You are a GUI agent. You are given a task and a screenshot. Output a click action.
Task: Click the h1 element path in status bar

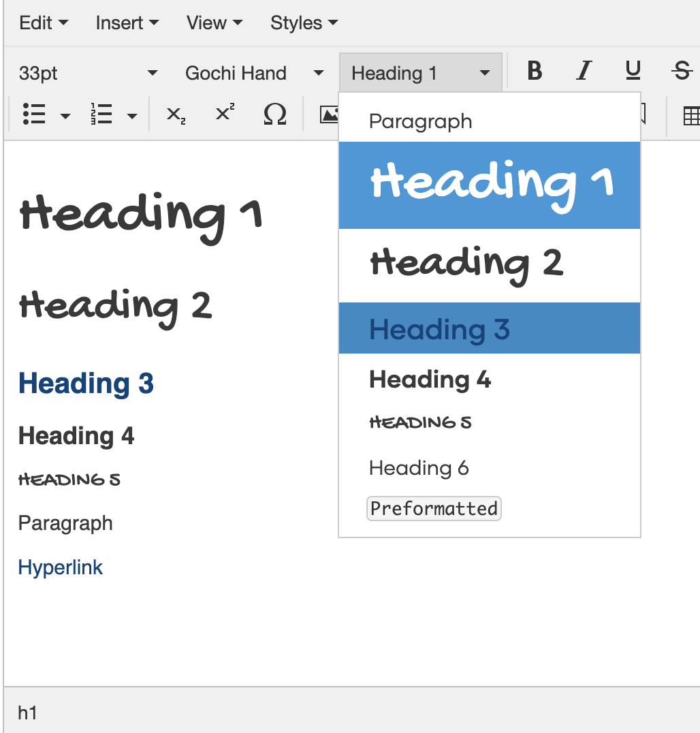pyautogui.click(x=27, y=713)
